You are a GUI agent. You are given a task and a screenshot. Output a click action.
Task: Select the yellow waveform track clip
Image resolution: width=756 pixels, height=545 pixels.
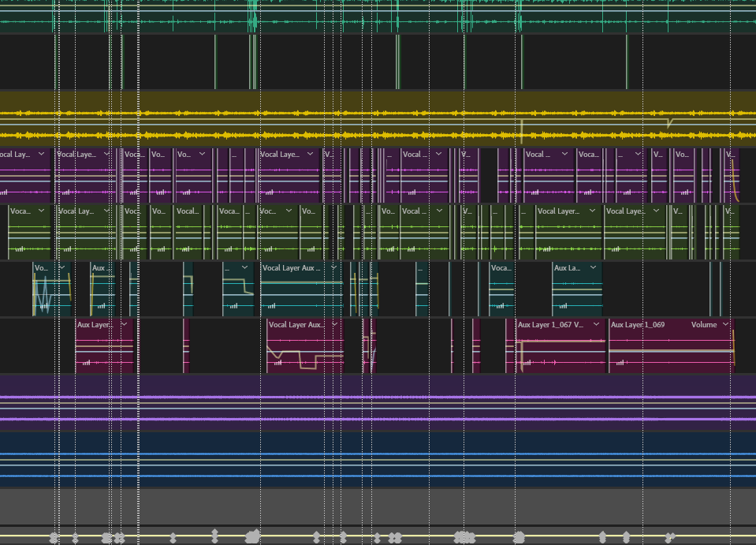point(378,118)
